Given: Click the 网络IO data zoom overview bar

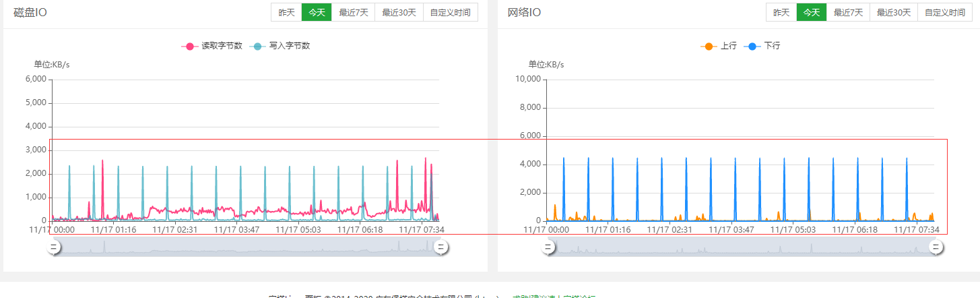Looking at the screenshot, I should coord(742,247).
